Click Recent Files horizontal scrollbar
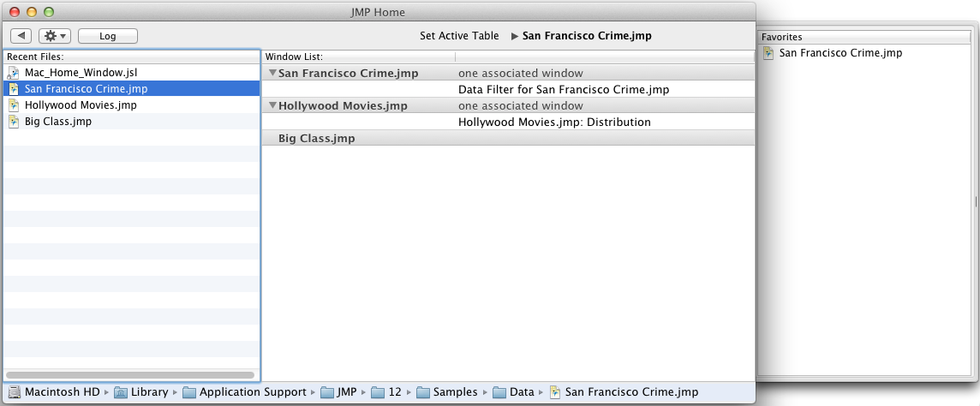The height and width of the screenshot is (406, 980). [x=130, y=374]
